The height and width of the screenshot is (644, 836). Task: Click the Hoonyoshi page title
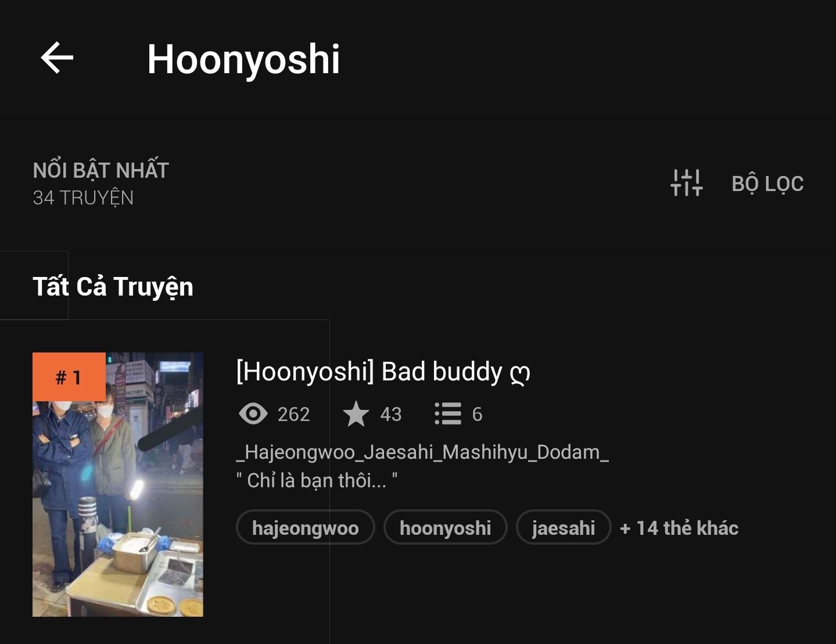click(243, 60)
